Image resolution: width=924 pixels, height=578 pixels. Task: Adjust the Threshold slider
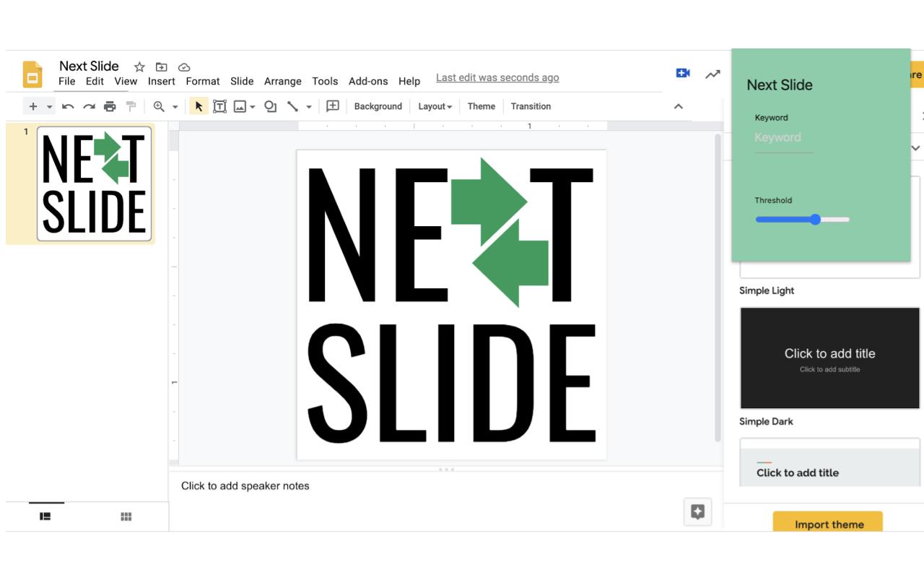tap(803, 220)
